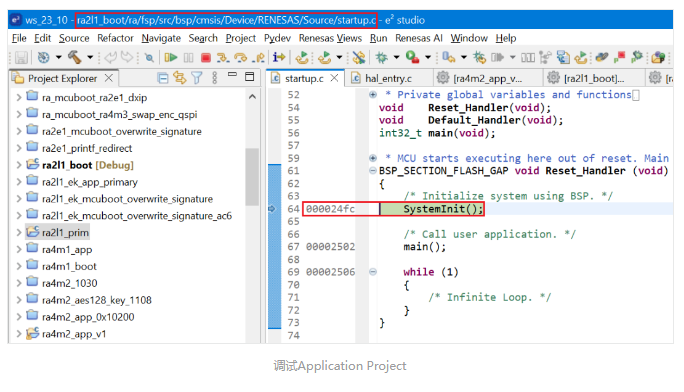684x392 pixels.
Task: Toggle Link with Editor in Project Explorer
Action: pos(179,78)
